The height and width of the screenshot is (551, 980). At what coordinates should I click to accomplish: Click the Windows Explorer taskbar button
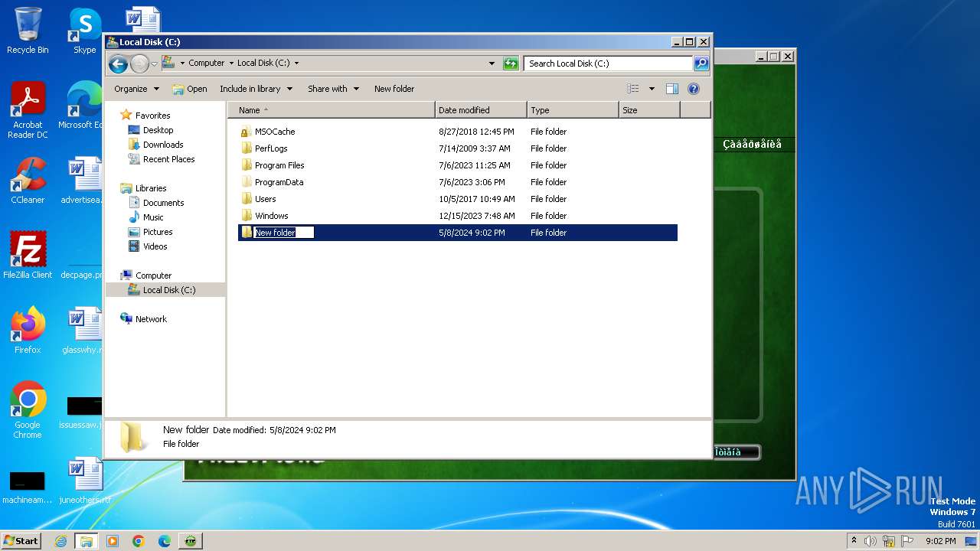click(87, 541)
